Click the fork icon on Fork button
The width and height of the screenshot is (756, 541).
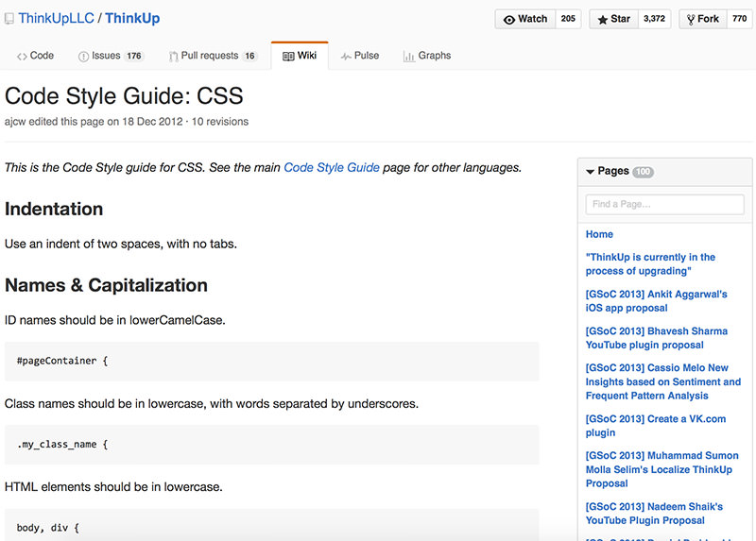691,20
